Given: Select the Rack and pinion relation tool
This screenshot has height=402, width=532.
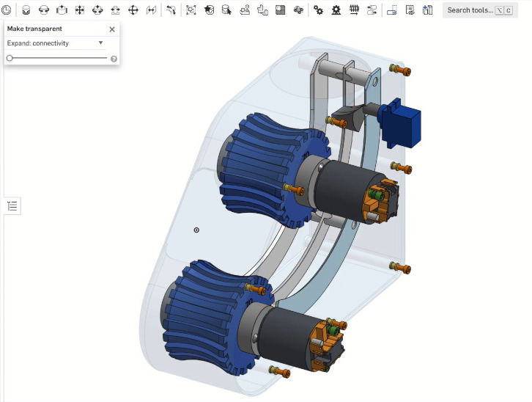Looking at the screenshot, I should (x=336, y=10).
